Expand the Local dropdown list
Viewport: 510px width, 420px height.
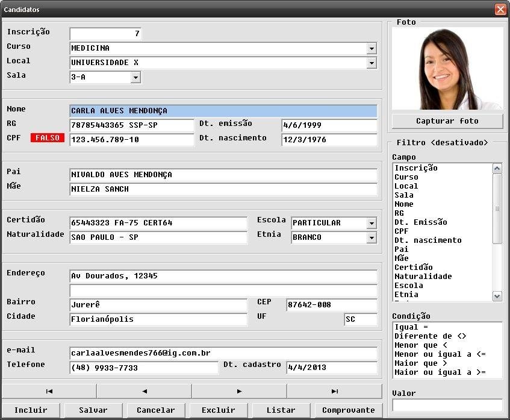[372, 63]
